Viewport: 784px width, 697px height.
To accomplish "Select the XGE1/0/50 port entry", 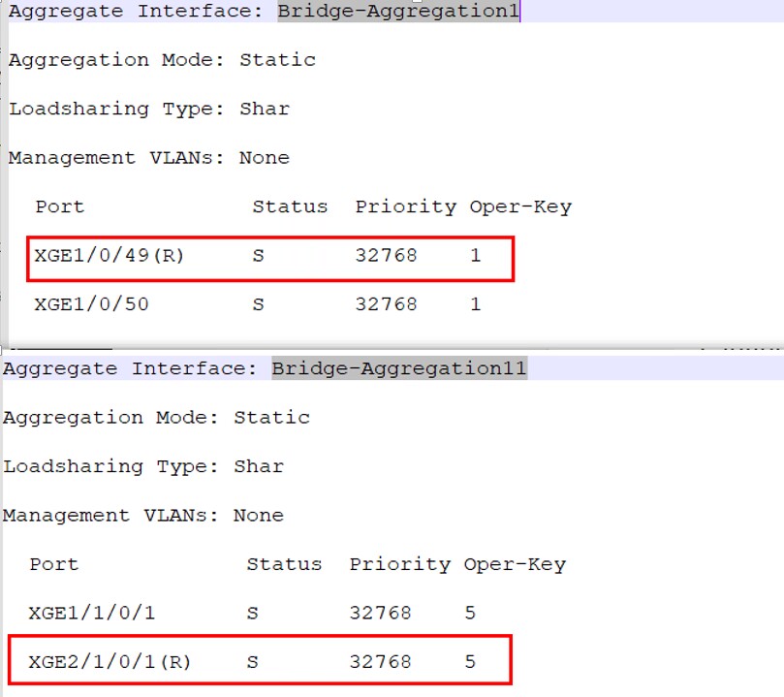I will [x=91, y=304].
